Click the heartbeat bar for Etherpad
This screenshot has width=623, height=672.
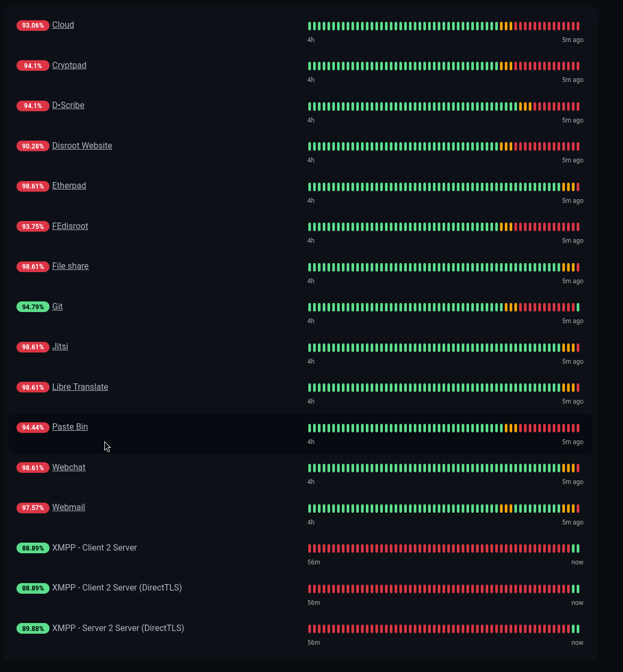[x=444, y=187]
